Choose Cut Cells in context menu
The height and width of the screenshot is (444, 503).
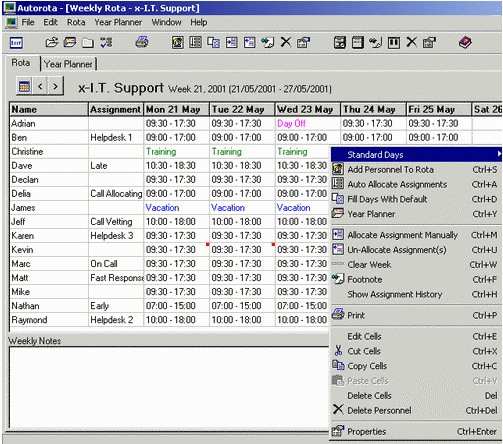[415, 351]
